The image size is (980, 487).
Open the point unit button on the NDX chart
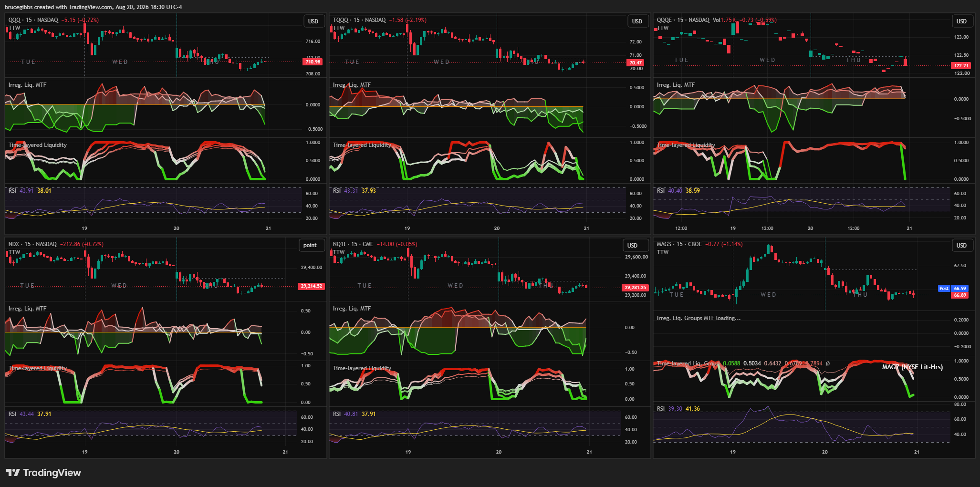[x=310, y=245]
